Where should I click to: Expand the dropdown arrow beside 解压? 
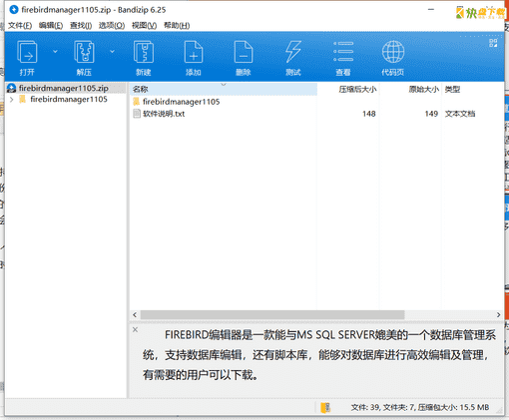[x=112, y=52]
